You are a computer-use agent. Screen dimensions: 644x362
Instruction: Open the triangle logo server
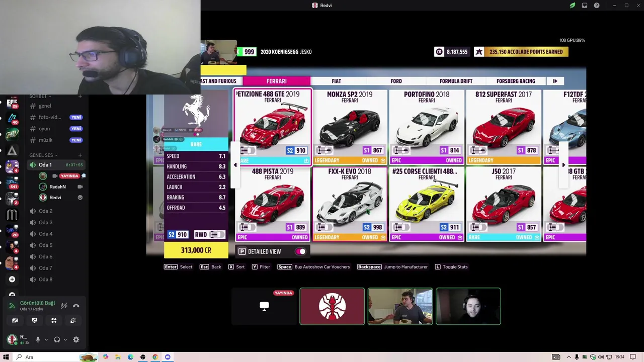(12, 150)
